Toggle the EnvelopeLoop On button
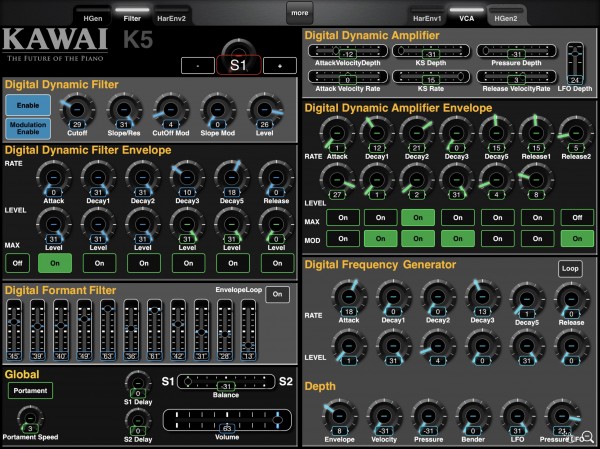The height and width of the screenshot is (449, 600). 277,294
